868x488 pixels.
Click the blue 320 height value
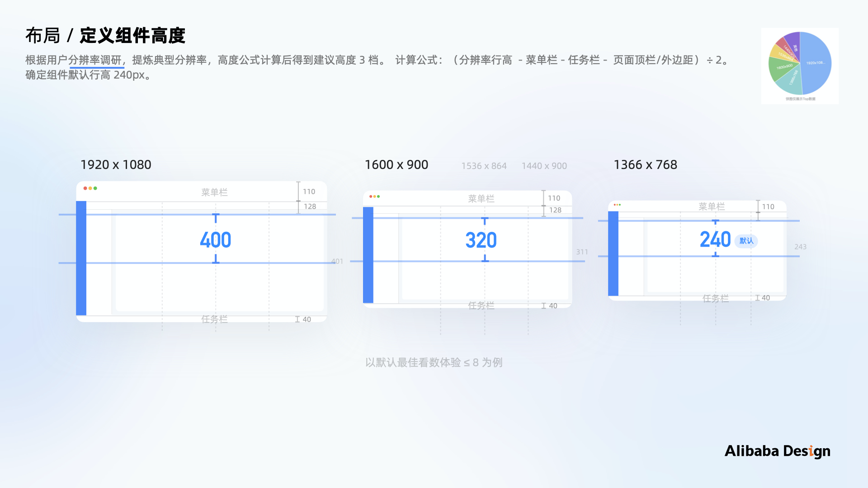click(481, 240)
